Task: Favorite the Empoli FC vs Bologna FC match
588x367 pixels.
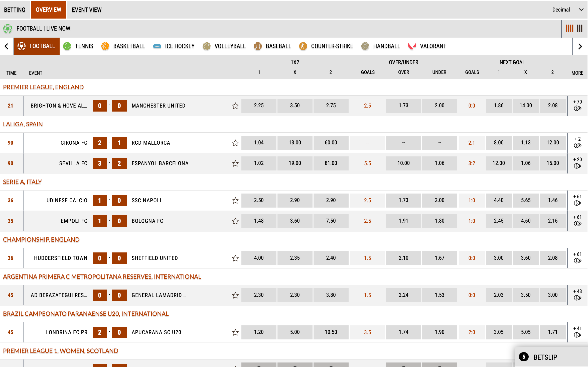Action: 235,221
